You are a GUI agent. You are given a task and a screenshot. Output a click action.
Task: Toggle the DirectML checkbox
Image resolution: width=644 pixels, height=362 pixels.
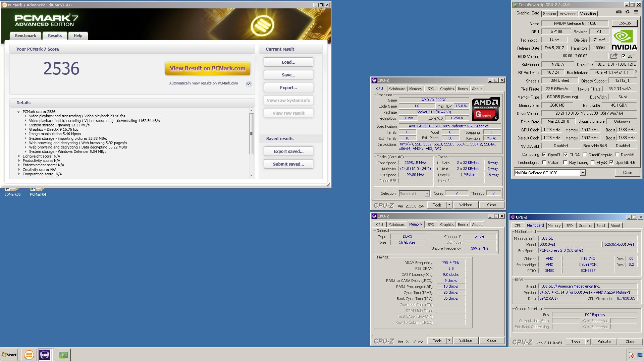pyautogui.click(x=617, y=155)
